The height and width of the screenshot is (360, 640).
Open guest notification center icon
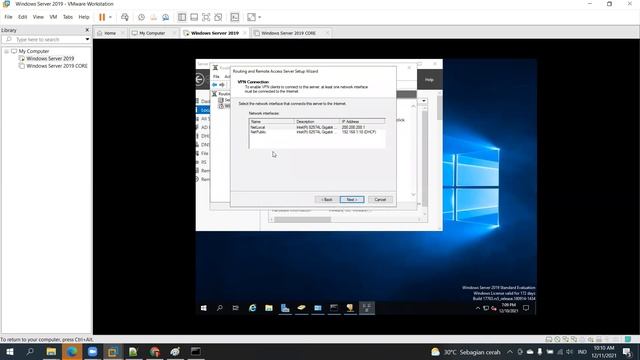click(x=526, y=308)
